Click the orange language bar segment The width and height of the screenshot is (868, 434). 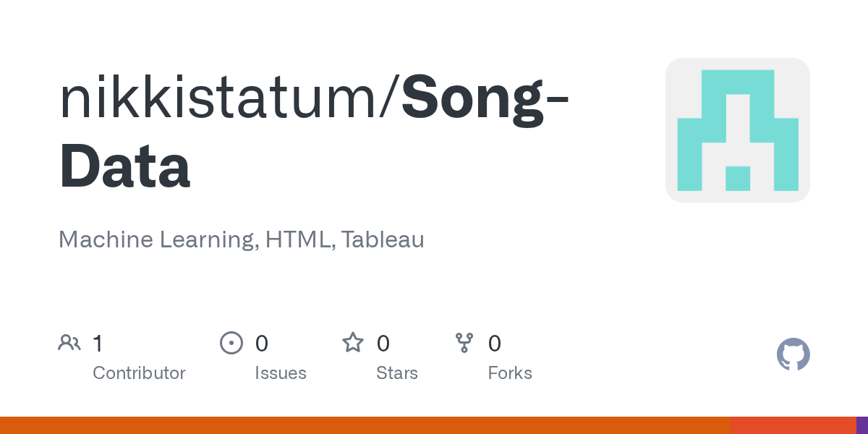click(365, 425)
